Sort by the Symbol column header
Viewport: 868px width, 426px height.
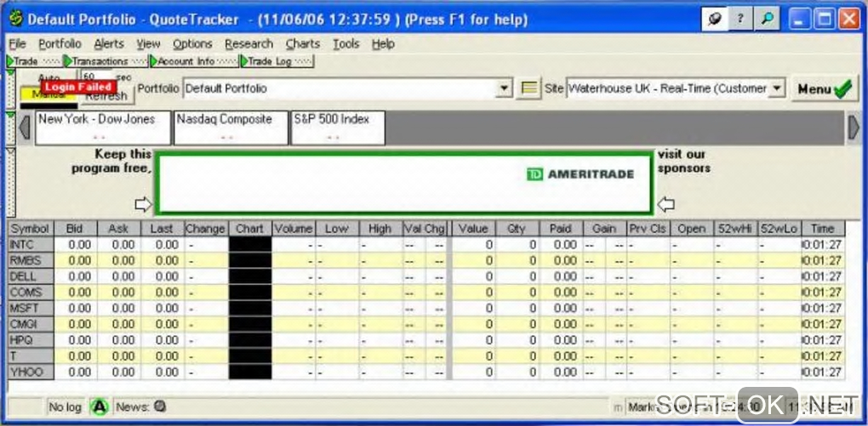31,229
